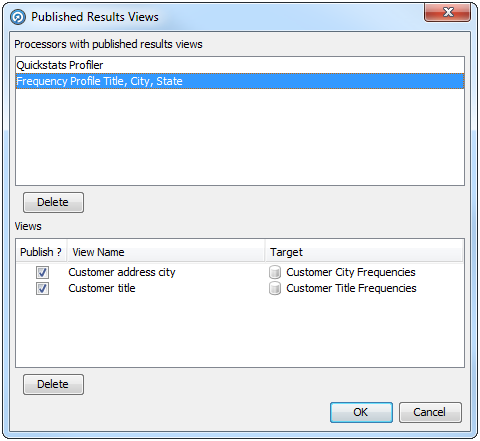Uncheck Publish for Customer address city
The height and width of the screenshot is (441, 480).
click(x=42, y=272)
